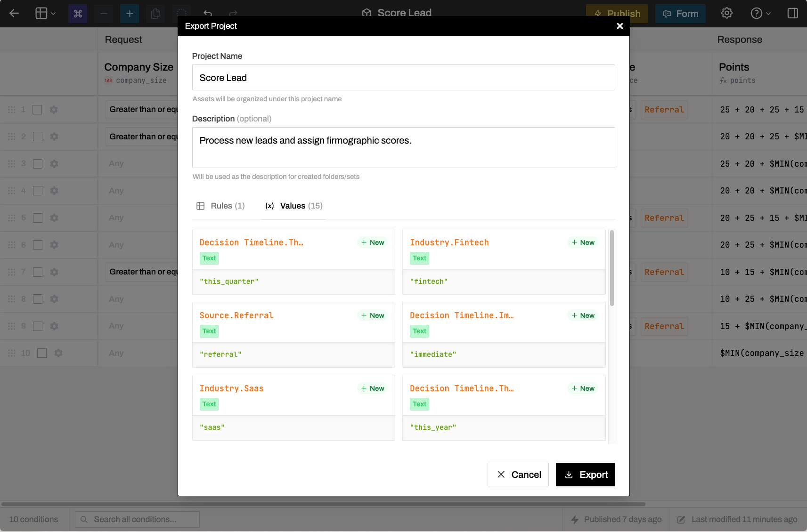
Task: Click the remove condition minus icon
Action: [x=104, y=13]
